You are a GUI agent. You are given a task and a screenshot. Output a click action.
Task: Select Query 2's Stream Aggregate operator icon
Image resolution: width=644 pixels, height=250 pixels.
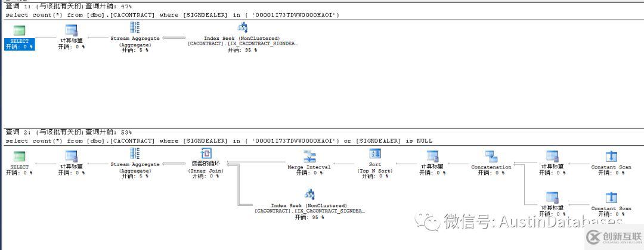point(135,154)
